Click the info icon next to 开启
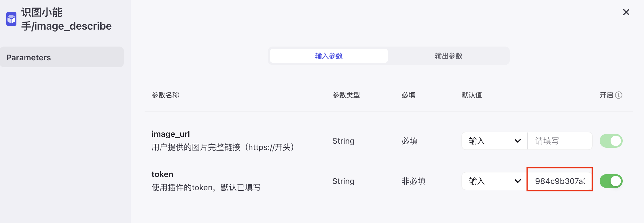Image resolution: width=644 pixels, height=223 pixels. pyautogui.click(x=619, y=95)
